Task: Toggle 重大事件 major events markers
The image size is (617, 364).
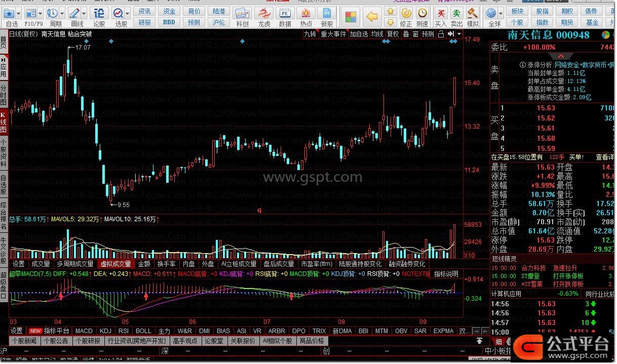Action: (333, 34)
